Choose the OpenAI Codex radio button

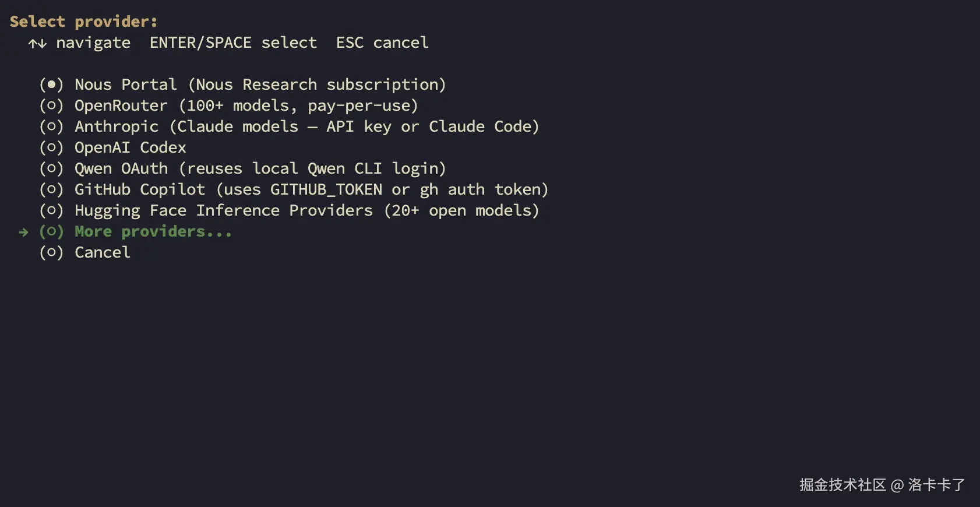pyautogui.click(x=51, y=148)
